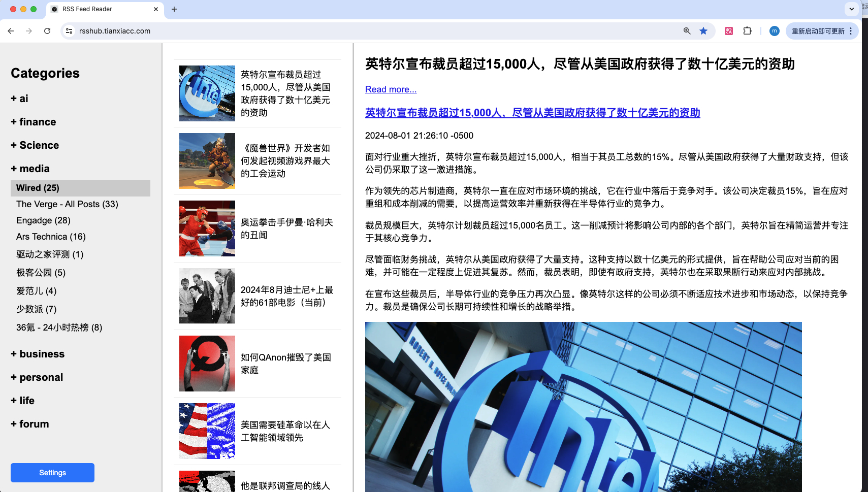Viewport: 868px width, 492px height.
Task: Open the Engadge (28) feed
Action: 43,220
